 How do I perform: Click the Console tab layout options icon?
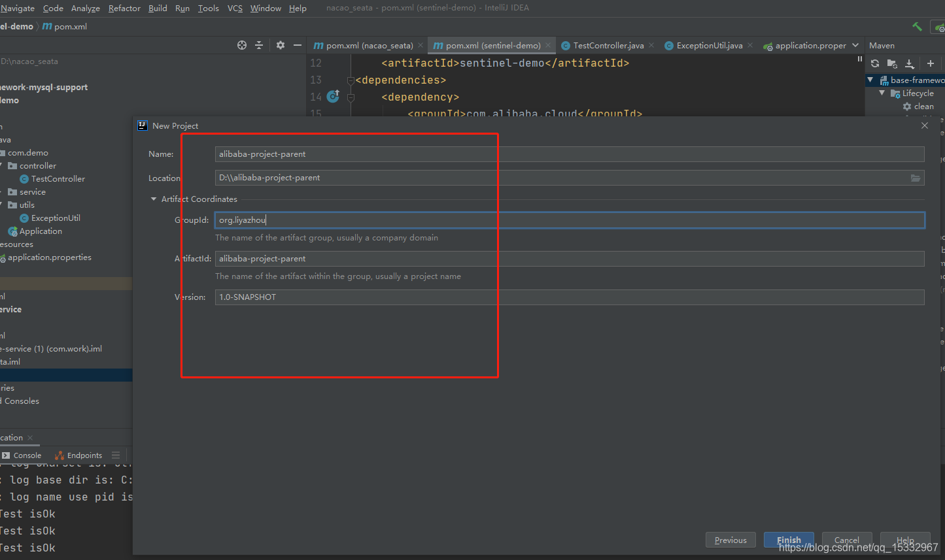116,455
